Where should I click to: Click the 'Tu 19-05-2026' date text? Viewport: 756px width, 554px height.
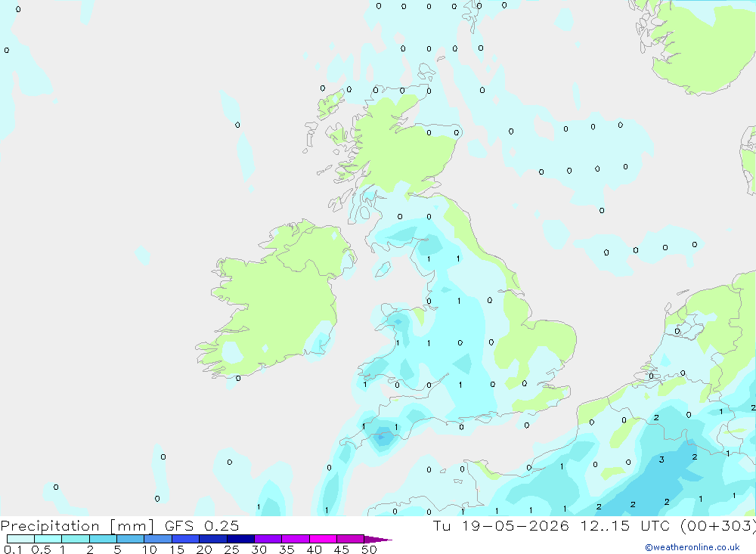click(x=501, y=526)
